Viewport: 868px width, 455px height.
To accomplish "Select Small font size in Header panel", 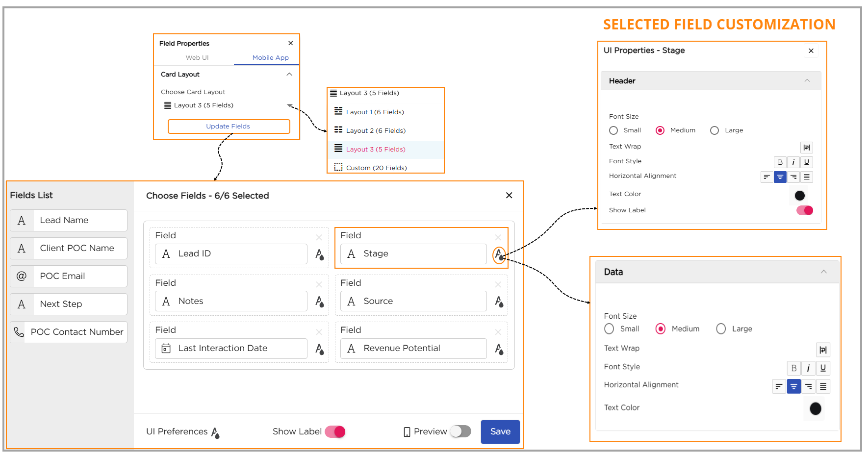I will 613,130.
